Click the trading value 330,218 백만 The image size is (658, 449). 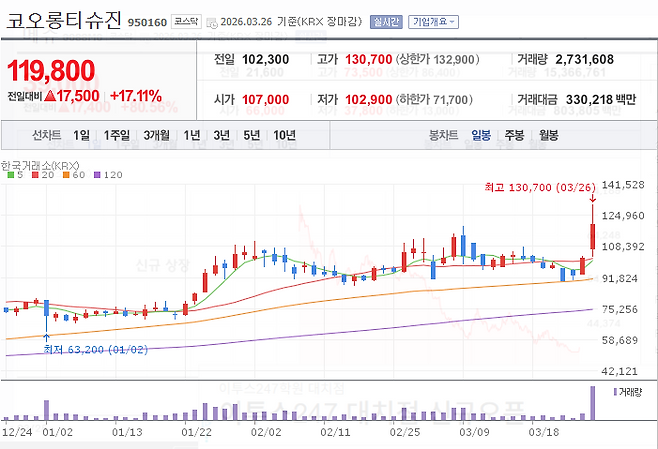tap(601, 99)
